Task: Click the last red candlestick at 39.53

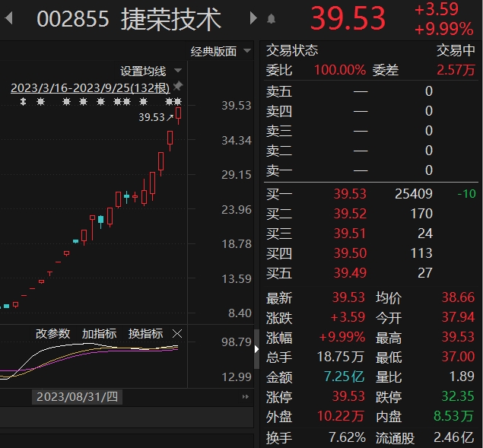Action: coord(179,114)
